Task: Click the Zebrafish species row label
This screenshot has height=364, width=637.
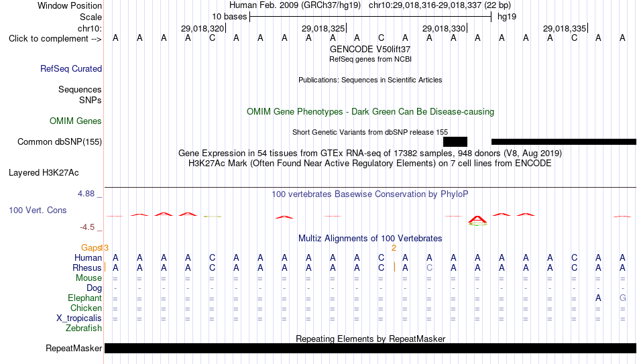Action: (84, 328)
